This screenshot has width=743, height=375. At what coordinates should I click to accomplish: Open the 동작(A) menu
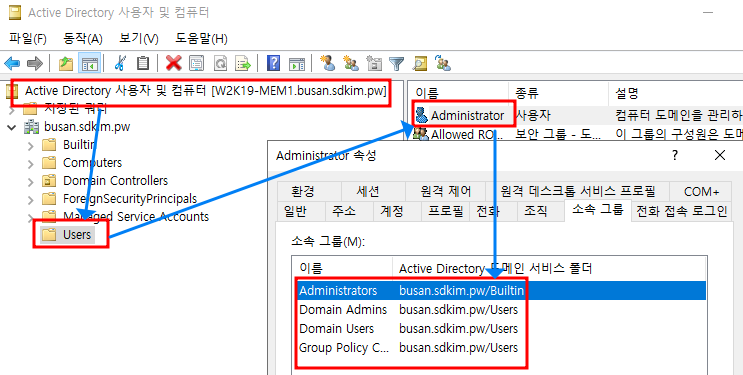pyautogui.click(x=82, y=38)
